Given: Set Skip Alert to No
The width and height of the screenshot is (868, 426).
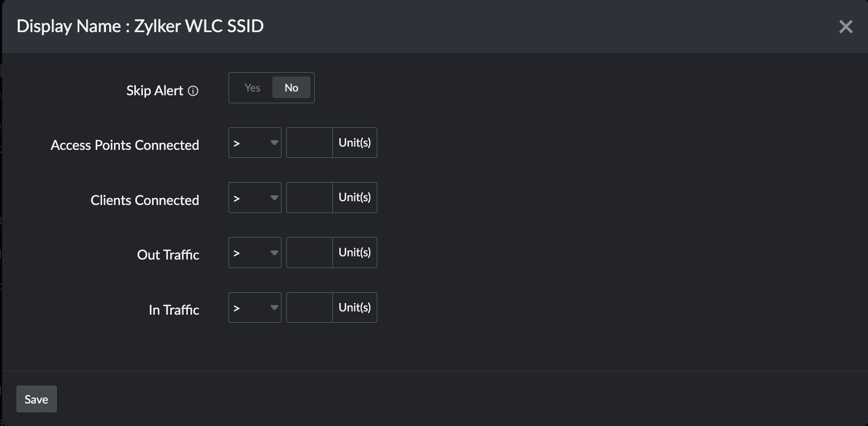Looking at the screenshot, I should (x=291, y=88).
